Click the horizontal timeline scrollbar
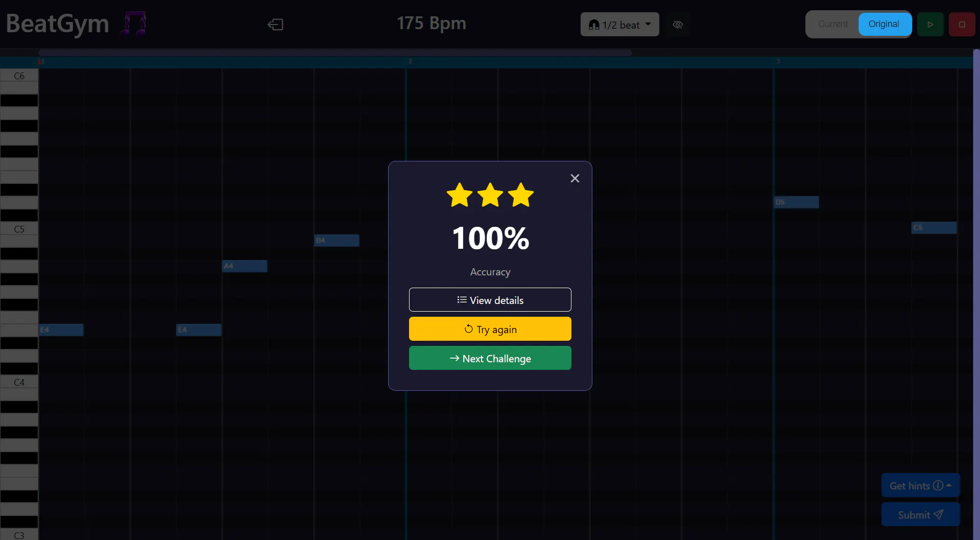This screenshot has width=980, height=540. point(335,53)
